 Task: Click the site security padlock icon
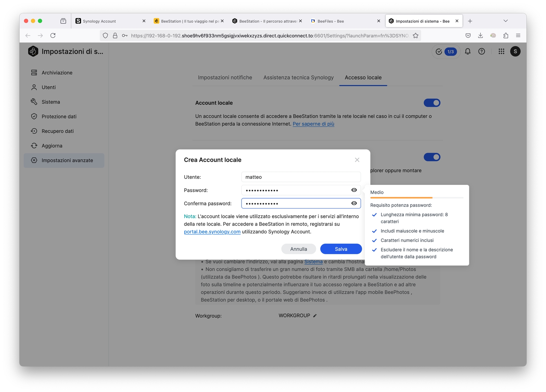point(115,35)
